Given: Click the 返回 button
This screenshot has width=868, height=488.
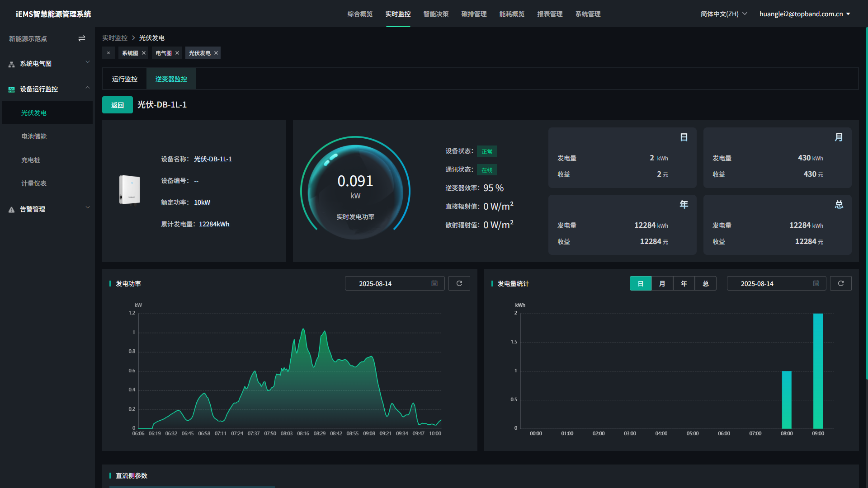Looking at the screenshot, I should (x=117, y=104).
